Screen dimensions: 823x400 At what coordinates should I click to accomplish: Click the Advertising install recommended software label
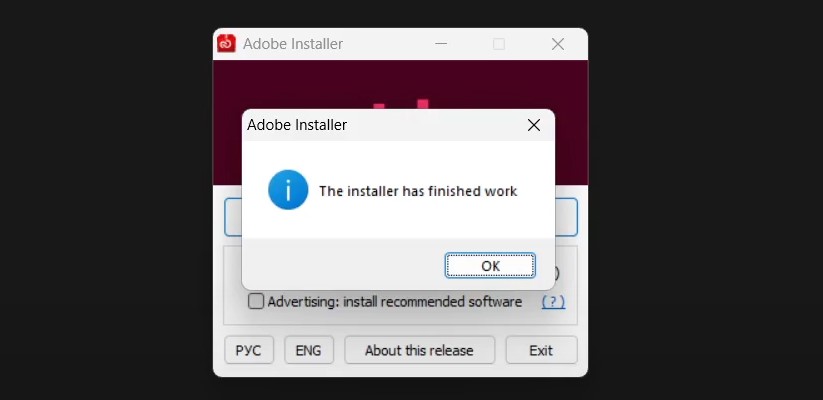[395, 302]
